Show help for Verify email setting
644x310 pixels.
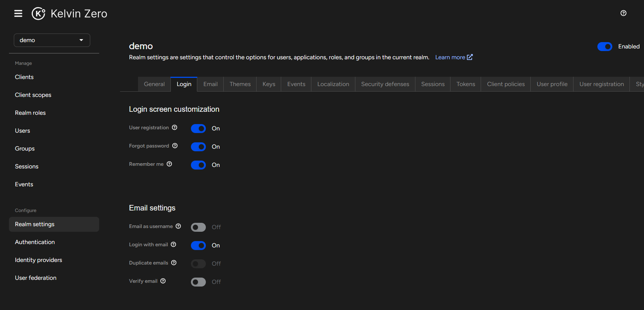pos(163,281)
